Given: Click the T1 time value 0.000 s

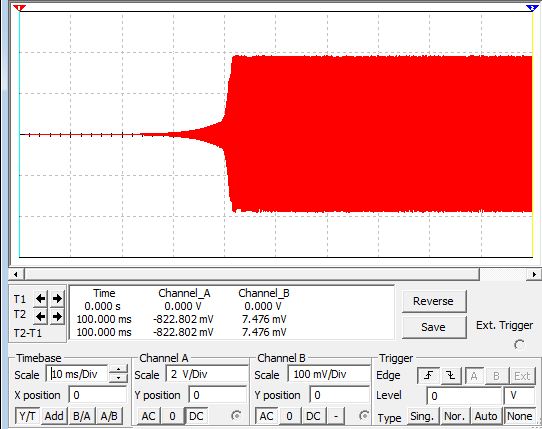Looking at the screenshot, I should 103,306.
